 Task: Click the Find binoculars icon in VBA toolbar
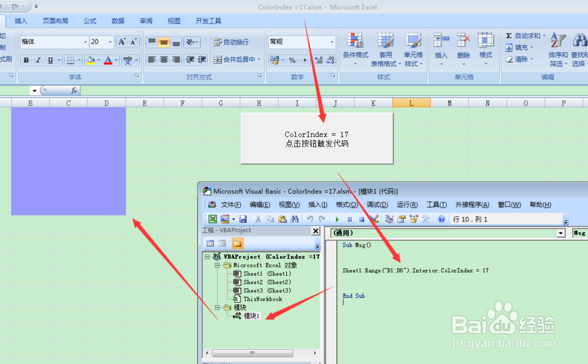click(295, 219)
